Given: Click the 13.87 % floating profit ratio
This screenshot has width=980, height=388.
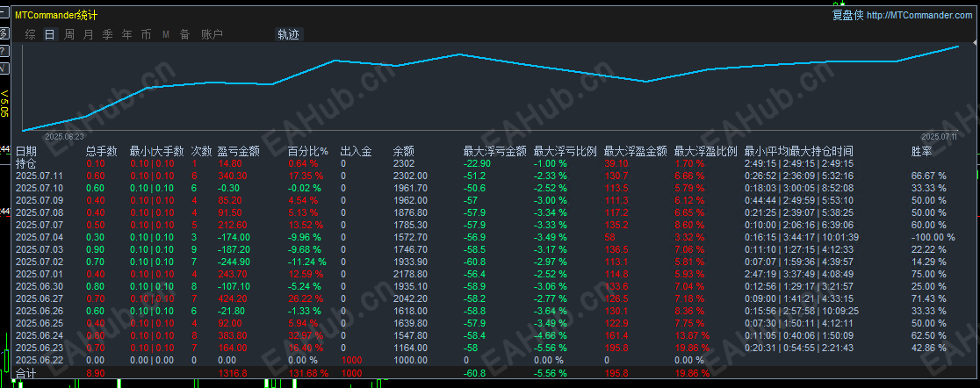Looking at the screenshot, I should click(692, 336).
